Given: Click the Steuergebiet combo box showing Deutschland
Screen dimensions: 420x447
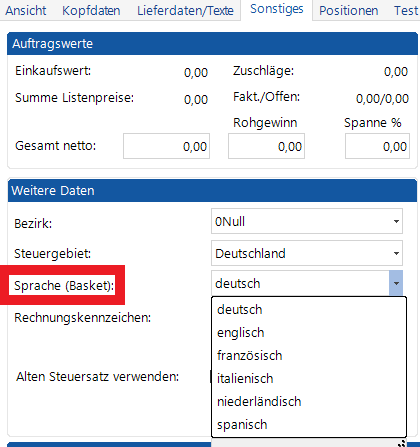Looking at the screenshot, I should [x=307, y=253].
